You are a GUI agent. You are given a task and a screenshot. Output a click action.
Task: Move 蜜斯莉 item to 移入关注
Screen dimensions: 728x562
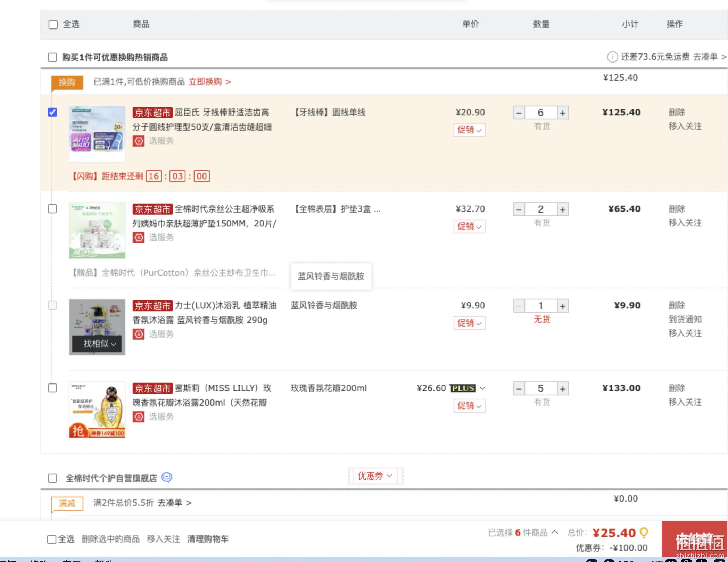coord(685,402)
